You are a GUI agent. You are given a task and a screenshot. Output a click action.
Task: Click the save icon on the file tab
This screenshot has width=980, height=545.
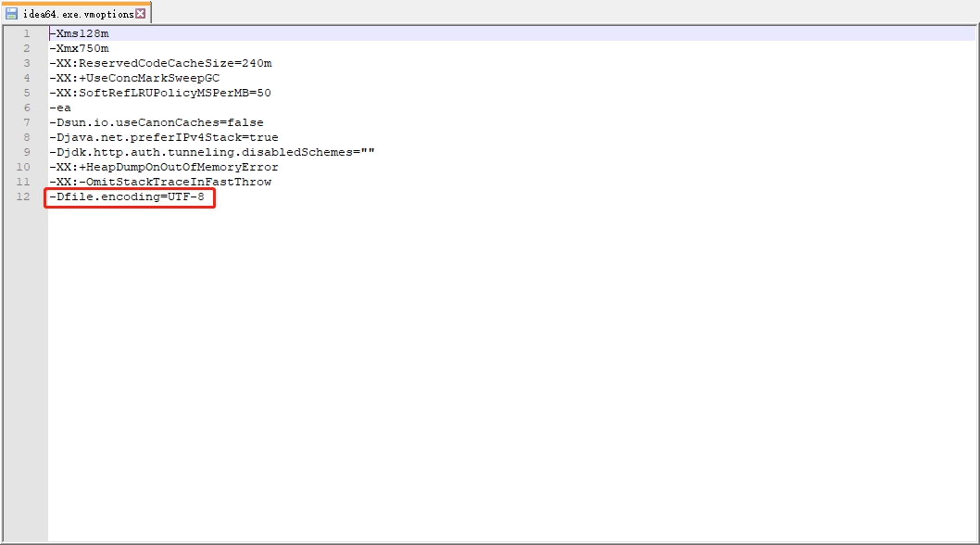[x=11, y=13]
